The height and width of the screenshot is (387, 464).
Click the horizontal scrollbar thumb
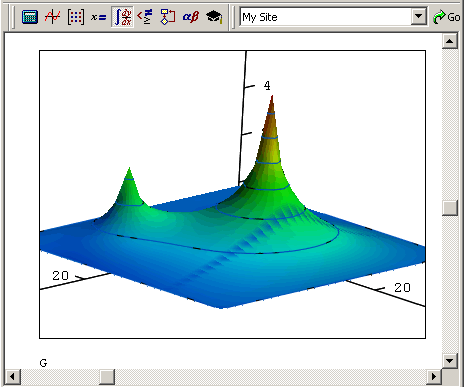107,377
